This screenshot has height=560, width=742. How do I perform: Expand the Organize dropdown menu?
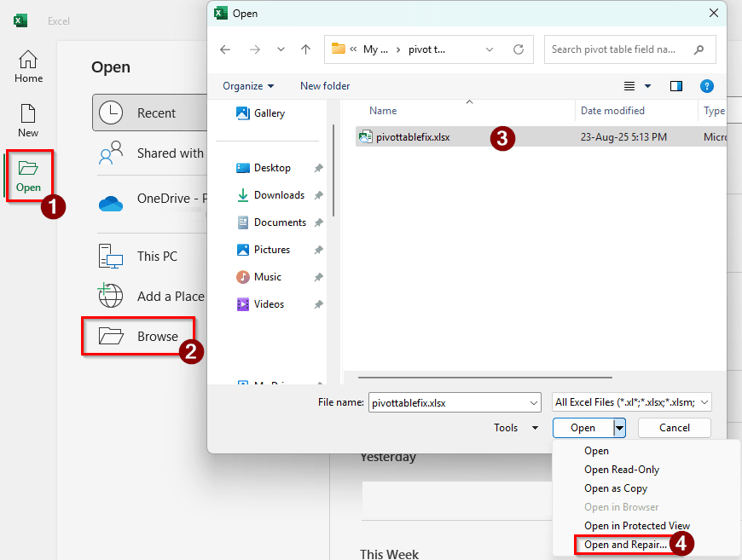pos(248,86)
